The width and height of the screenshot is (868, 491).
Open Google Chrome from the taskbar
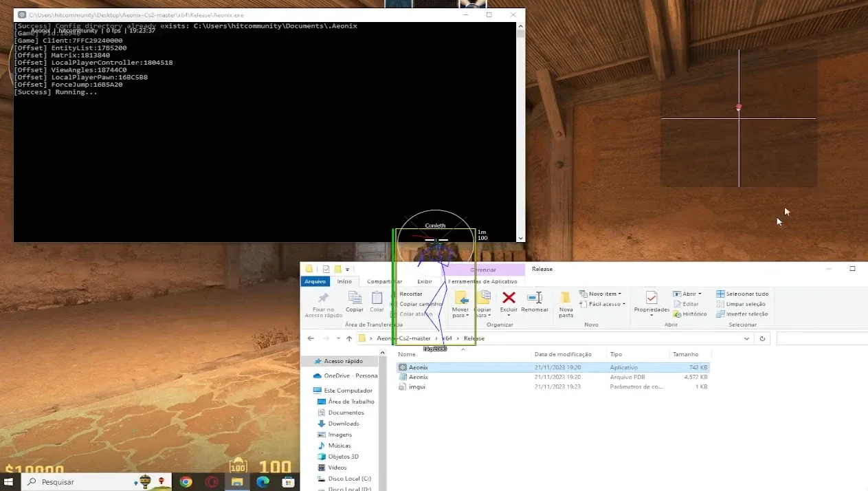[x=186, y=482]
